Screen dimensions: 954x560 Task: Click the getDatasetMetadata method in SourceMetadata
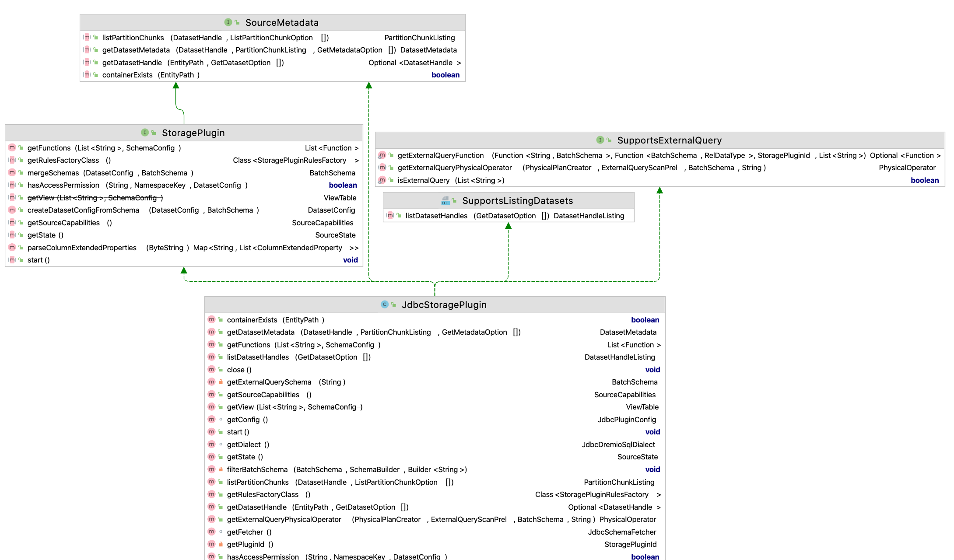[x=273, y=50]
